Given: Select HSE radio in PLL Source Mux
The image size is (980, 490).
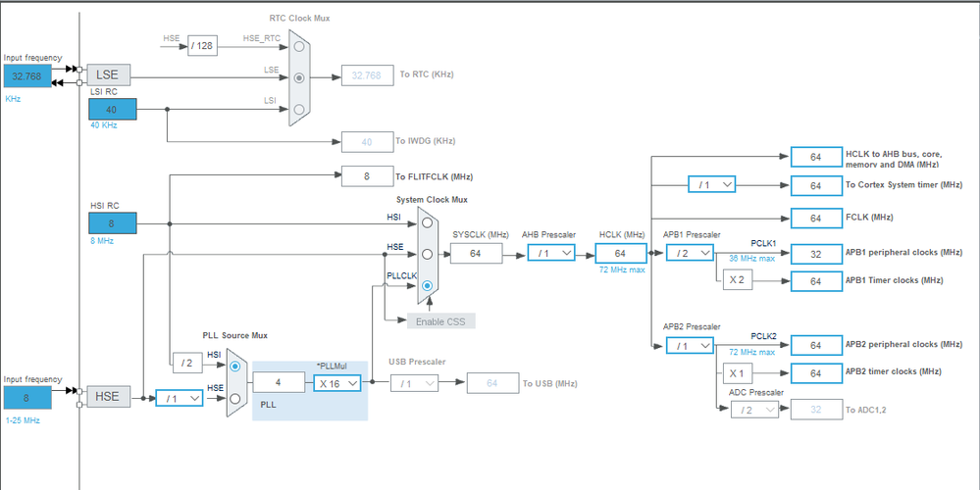Looking at the screenshot, I should coord(235,398).
